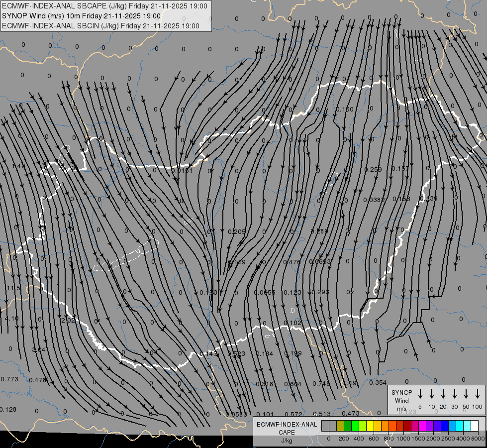Click the 10 m/s wind arrow symbol

tap(432, 394)
